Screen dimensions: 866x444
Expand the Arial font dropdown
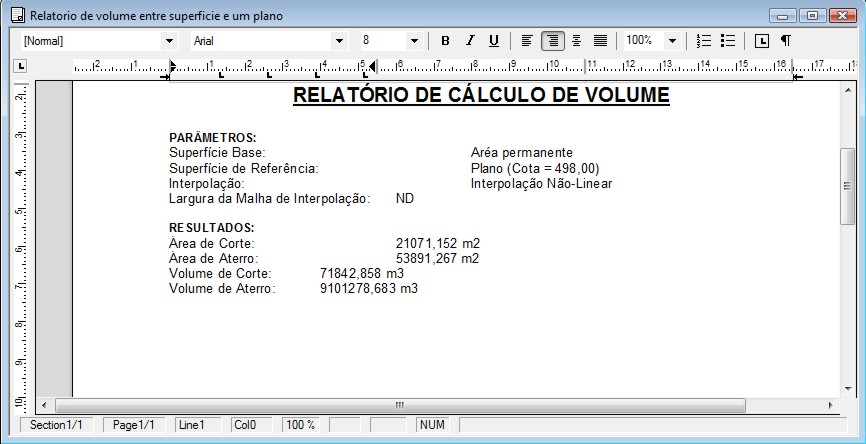339,41
